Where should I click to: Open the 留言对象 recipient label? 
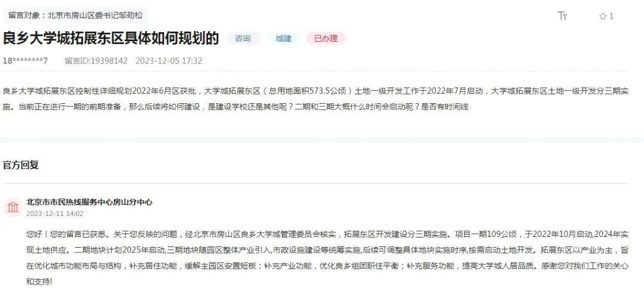(x=75, y=16)
